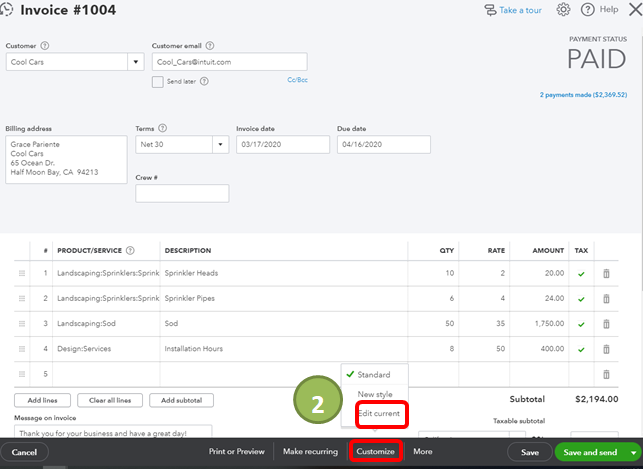Delete line 1 Sprinkler Heads row
This screenshot has height=469, width=643.
coord(606,273)
